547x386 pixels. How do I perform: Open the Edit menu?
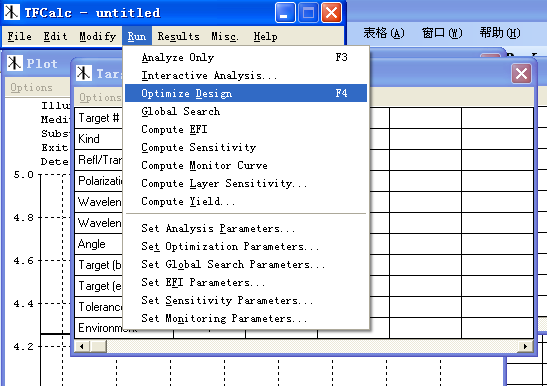(x=55, y=36)
